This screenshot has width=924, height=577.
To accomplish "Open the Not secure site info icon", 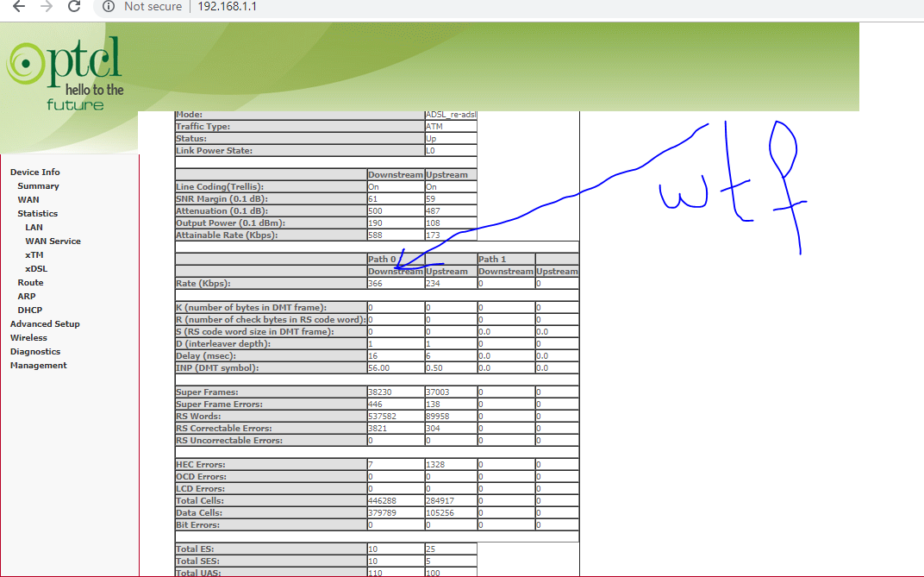I will click(x=109, y=7).
